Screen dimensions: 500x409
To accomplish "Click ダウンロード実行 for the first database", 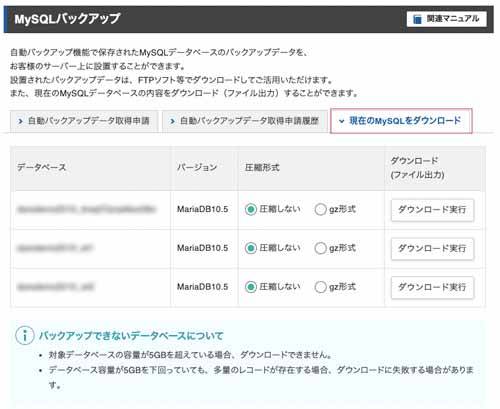I will tap(432, 210).
